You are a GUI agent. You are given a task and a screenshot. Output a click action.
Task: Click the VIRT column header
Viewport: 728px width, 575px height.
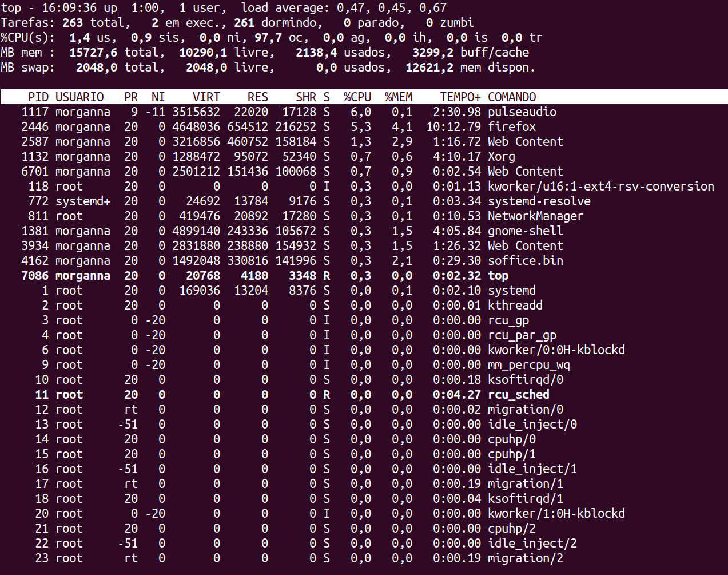coord(206,97)
